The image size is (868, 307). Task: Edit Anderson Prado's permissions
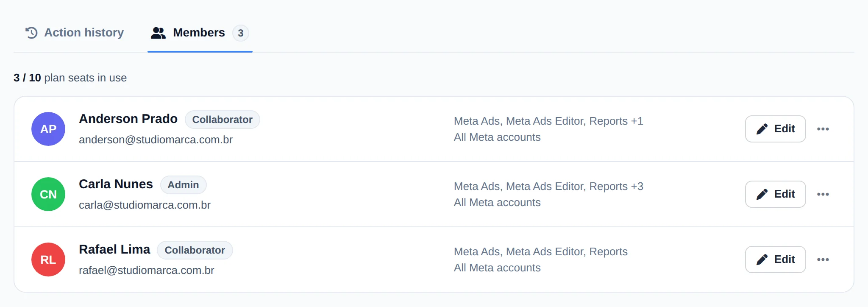pos(775,129)
